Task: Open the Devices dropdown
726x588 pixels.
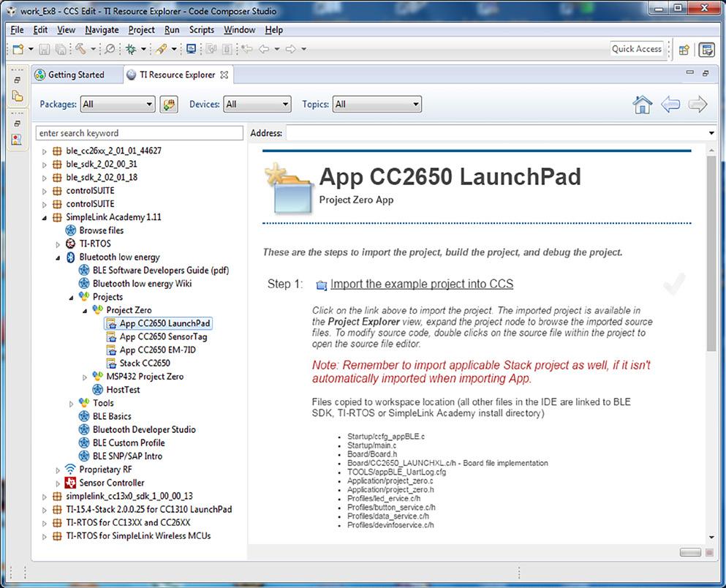Action: (x=257, y=104)
